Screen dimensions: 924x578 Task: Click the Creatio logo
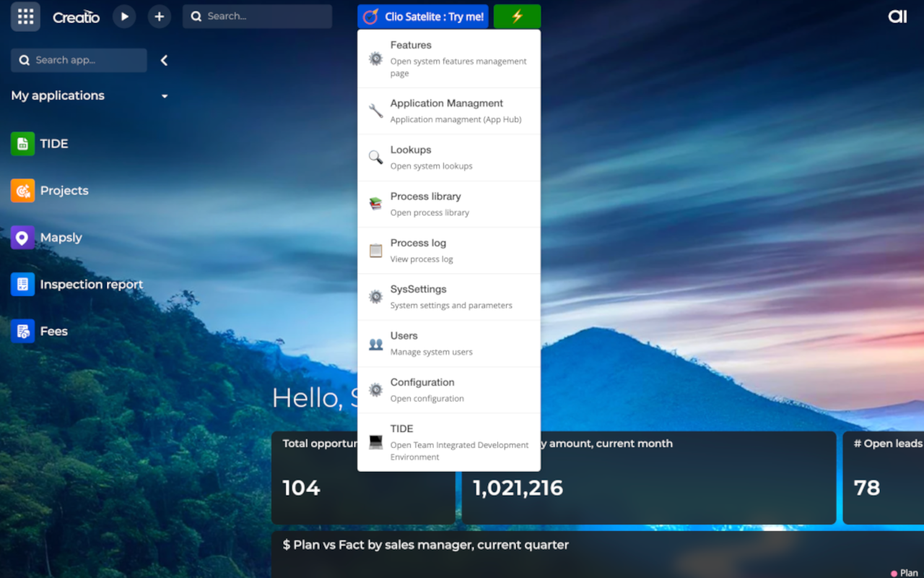[x=76, y=17]
